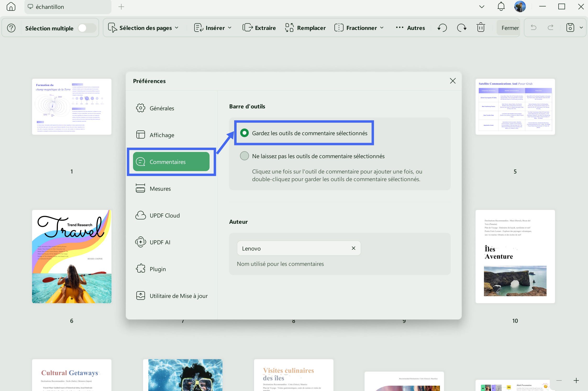The height and width of the screenshot is (391, 588).
Task: Click the redo arrow
Action: 550,28
